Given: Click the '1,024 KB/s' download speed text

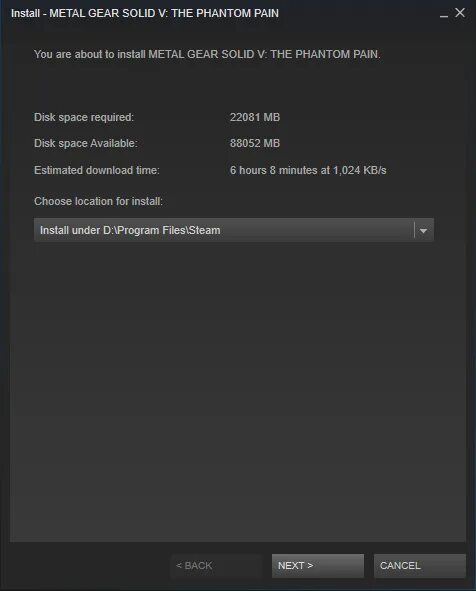Looking at the screenshot, I should coord(360,170).
